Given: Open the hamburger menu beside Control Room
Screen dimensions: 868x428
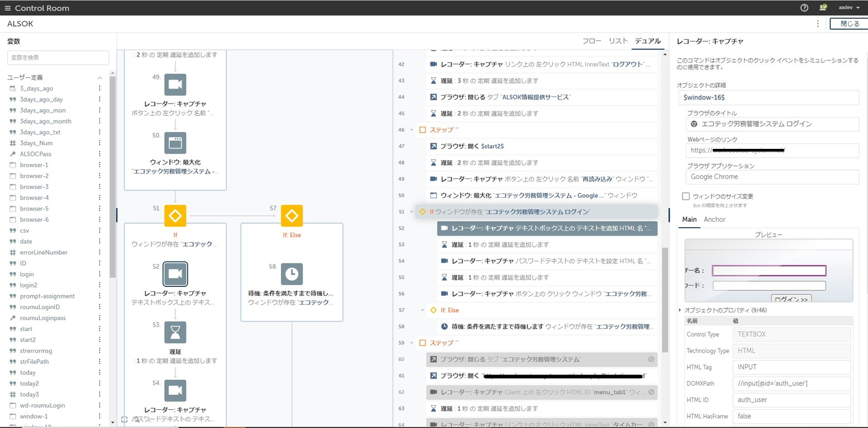Looking at the screenshot, I should pyautogui.click(x=8, y=8).
